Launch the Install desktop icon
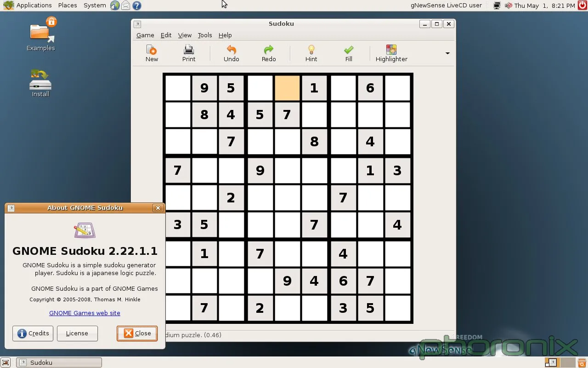Viewport: 588px width, 368px height. coord(40,83)
